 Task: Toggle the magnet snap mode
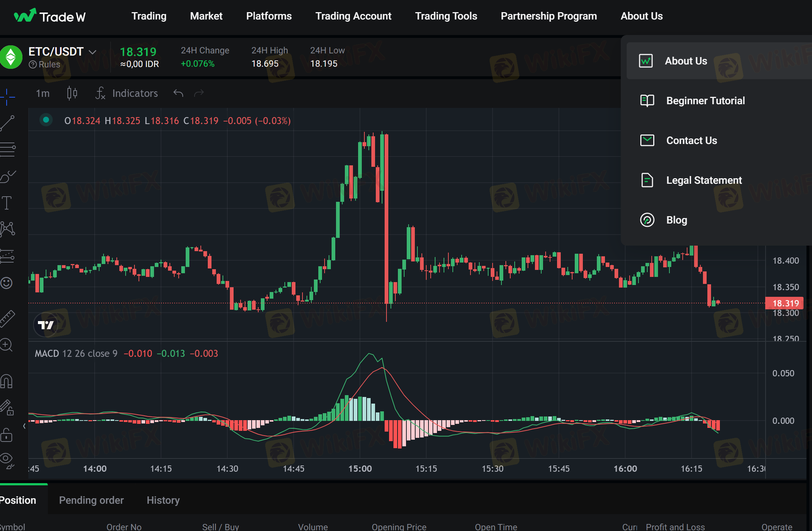7,381
